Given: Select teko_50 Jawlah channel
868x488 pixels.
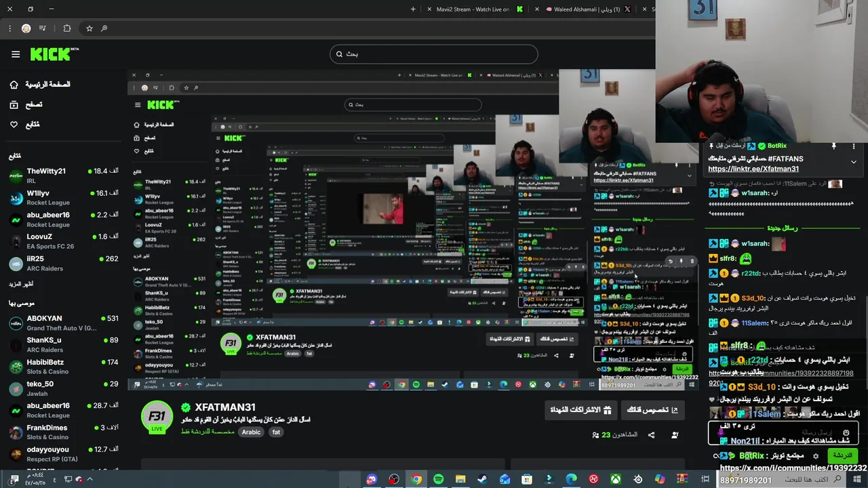Looking at the screenshot, I should 64,388.
